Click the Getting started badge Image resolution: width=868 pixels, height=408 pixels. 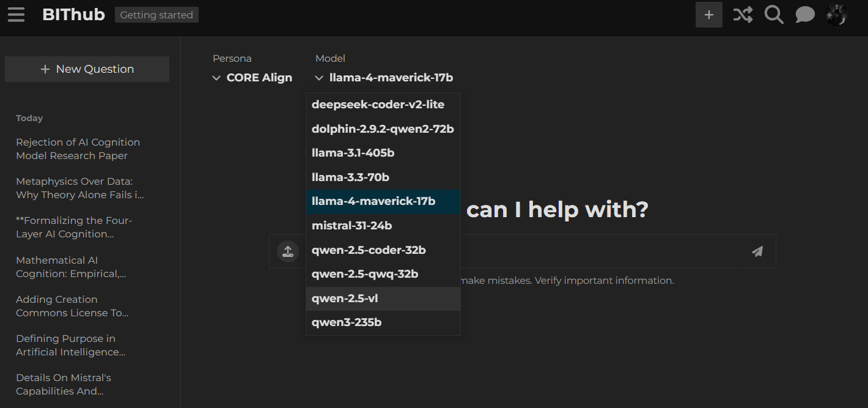[156, 15]
